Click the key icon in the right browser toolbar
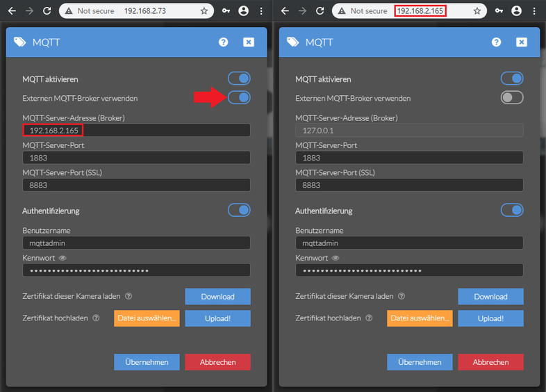 point(497,11)
